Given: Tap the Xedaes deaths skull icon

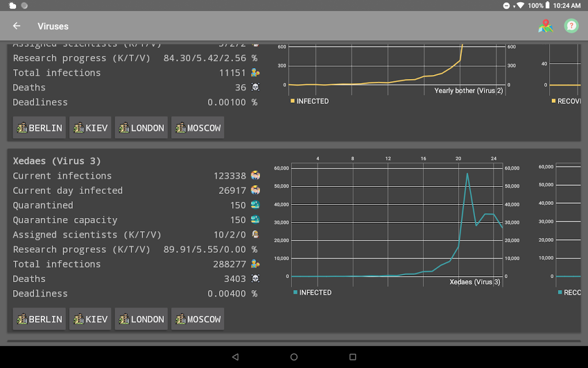Looking at the screenshot, I should pyautogui.click(x=255, y=279).
